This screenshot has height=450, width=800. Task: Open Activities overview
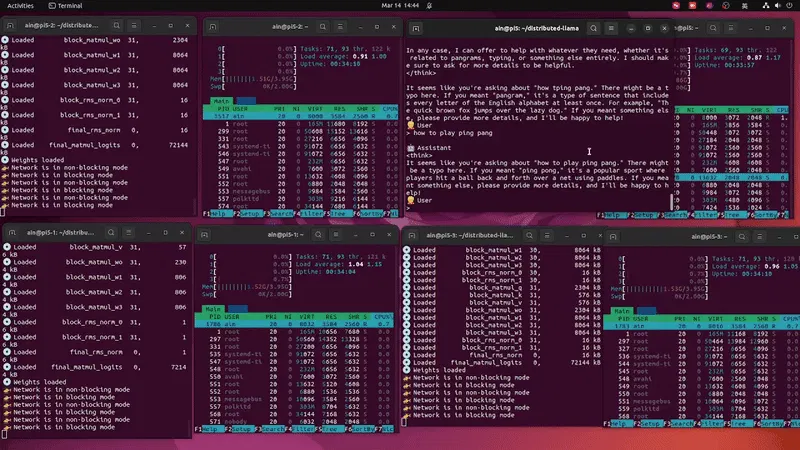20,6
